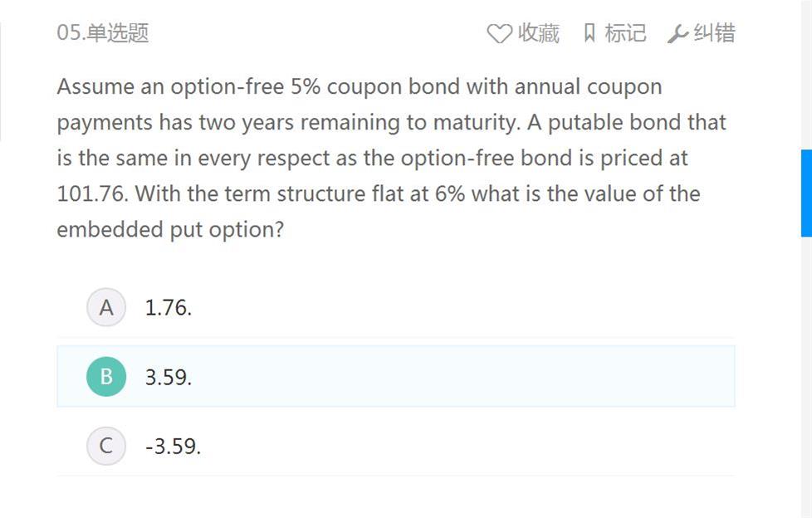Viewport: 812px width, 518px height.
Task: Click the blue vertical scrollbar thumb
Action: coord(806,193)
